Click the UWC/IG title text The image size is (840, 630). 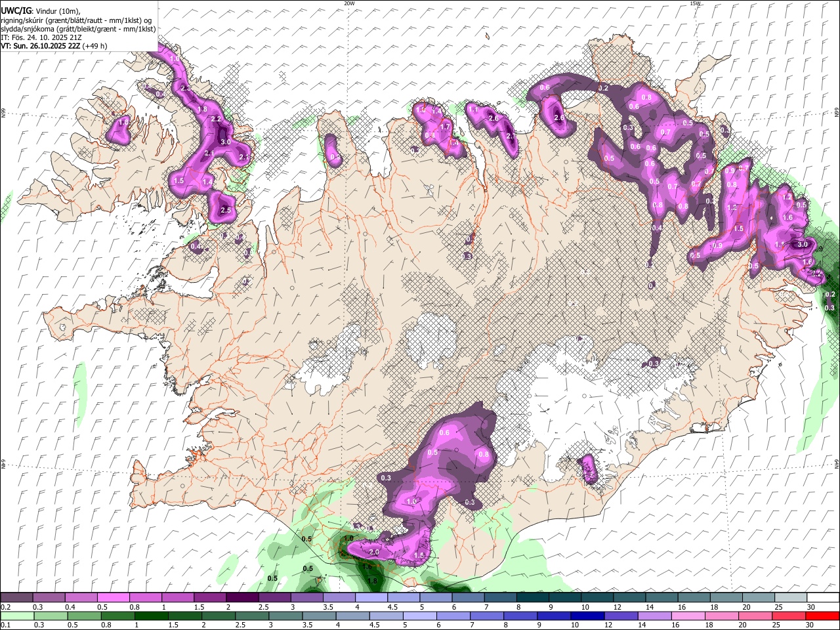coord(16,11)
